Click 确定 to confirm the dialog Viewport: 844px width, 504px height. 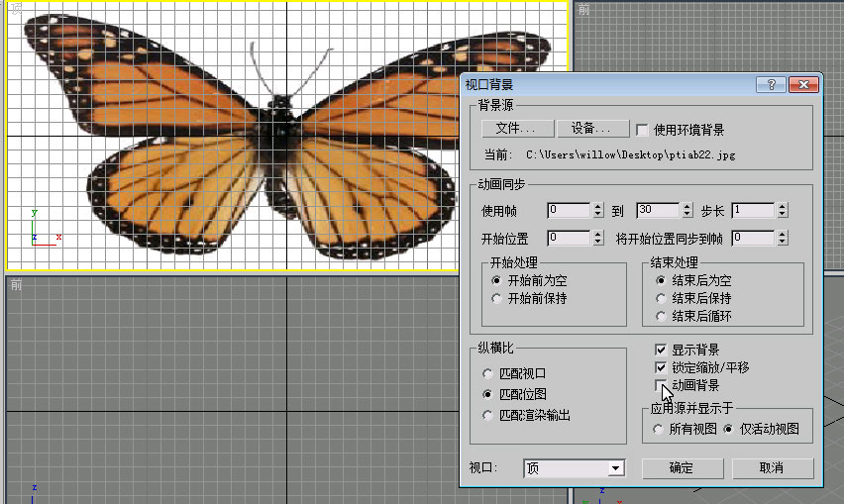coord(681,468)
